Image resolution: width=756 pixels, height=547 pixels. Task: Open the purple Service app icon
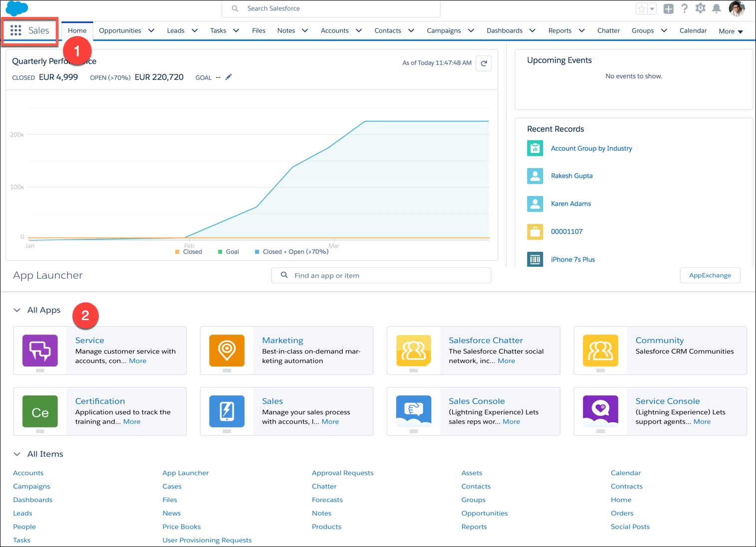click(x=40, y=351)
